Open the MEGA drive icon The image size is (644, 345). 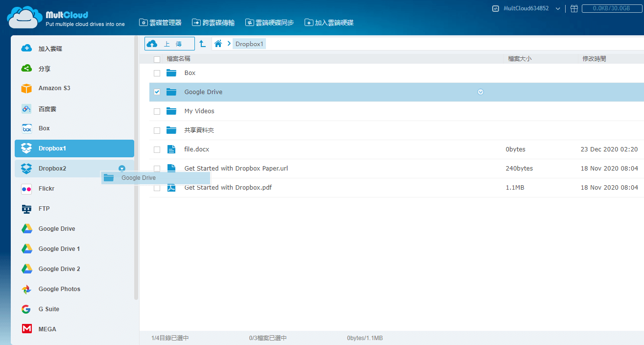pyautogui.click(x=26, y=329)
